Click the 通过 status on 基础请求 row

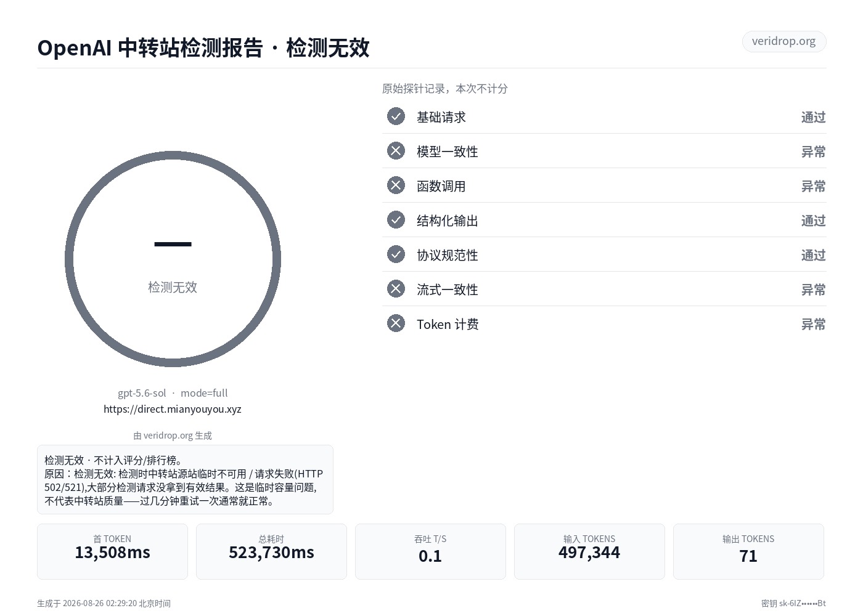[x=813, y=117]
